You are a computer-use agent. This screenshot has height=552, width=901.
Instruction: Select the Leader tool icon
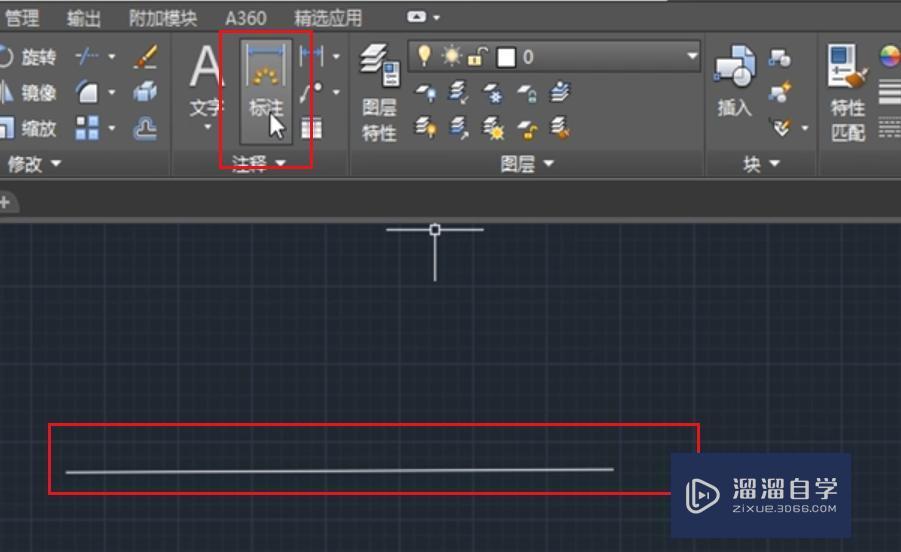tap(312, 92)
